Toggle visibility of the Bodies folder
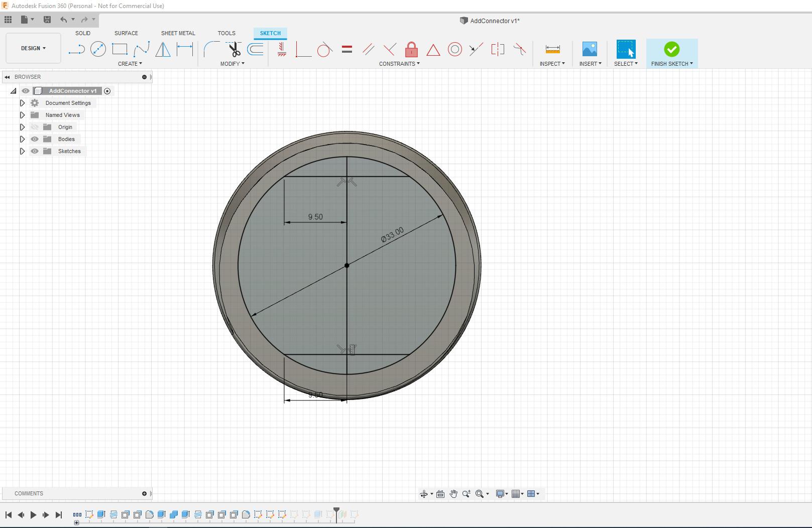The width and height of the screenshot is (812, 528). pos(35,139)
